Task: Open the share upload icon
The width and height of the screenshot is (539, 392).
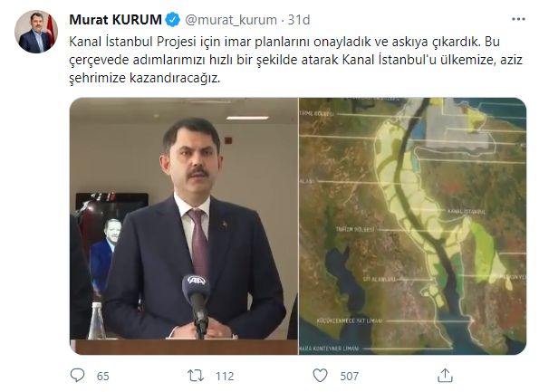Action: coord(445,375)
